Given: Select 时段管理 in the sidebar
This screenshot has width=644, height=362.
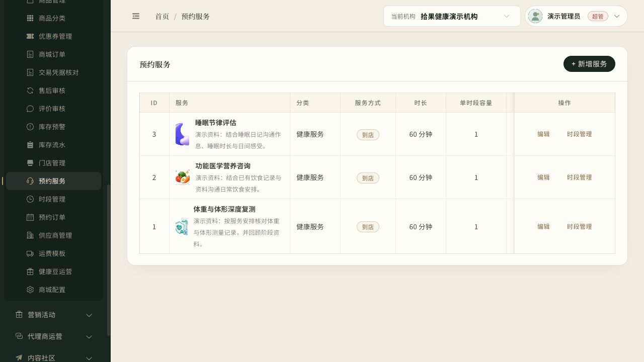Looking at the screenshot, I should click(52, 199).
